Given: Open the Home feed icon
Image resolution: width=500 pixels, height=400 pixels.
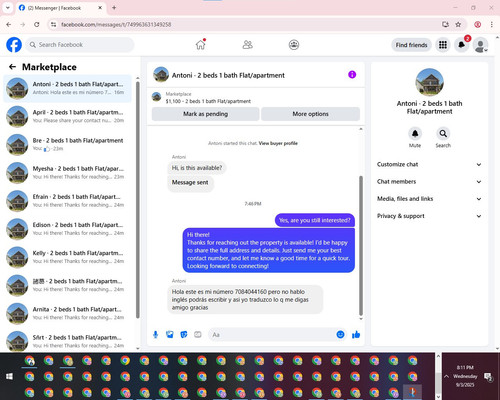Looking at the screenshot, I should [200, 45].
